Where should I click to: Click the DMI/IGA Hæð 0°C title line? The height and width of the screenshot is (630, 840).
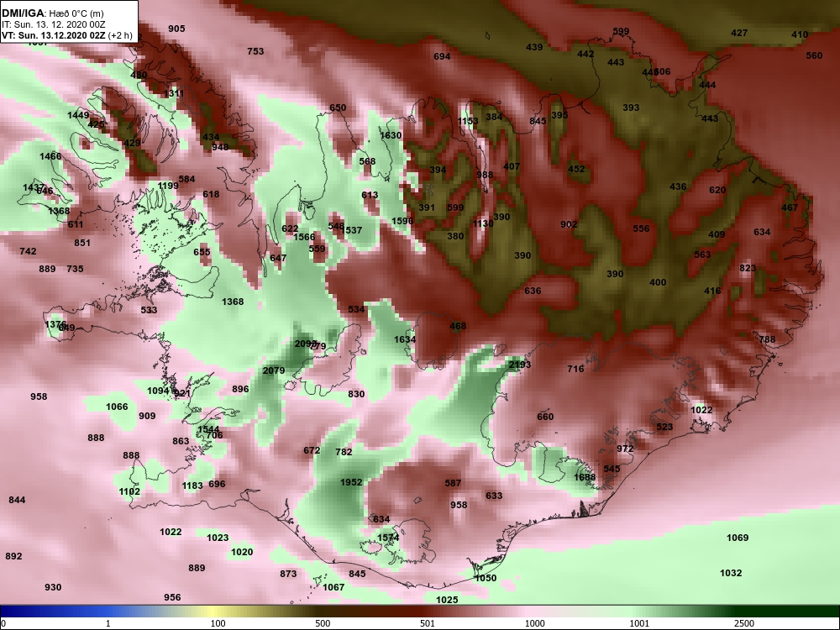point(52,13)
